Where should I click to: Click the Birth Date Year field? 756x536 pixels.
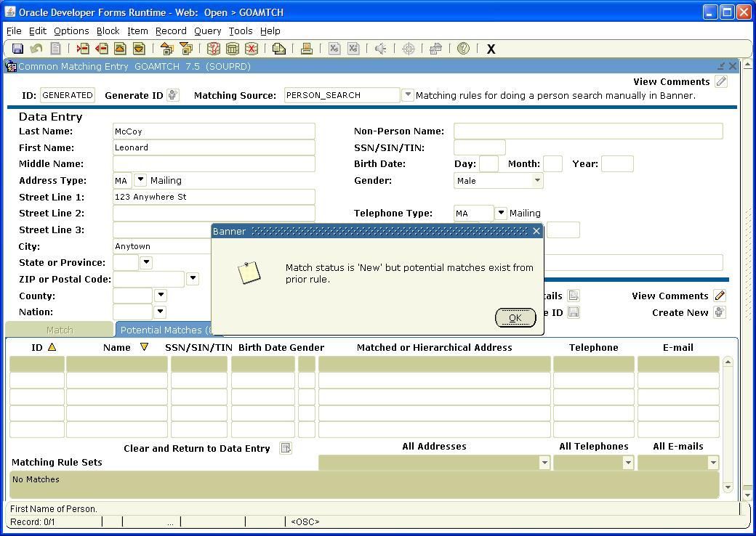(x=617, y=163)
